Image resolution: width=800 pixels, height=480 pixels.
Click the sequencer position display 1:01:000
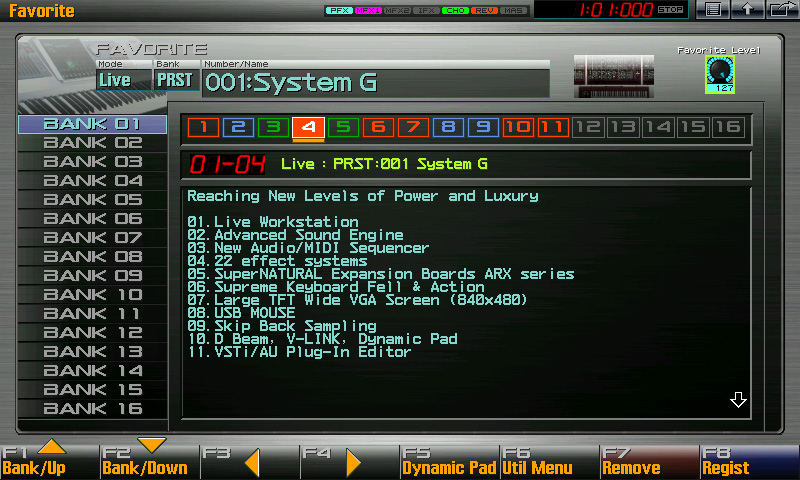click(616, 10)
